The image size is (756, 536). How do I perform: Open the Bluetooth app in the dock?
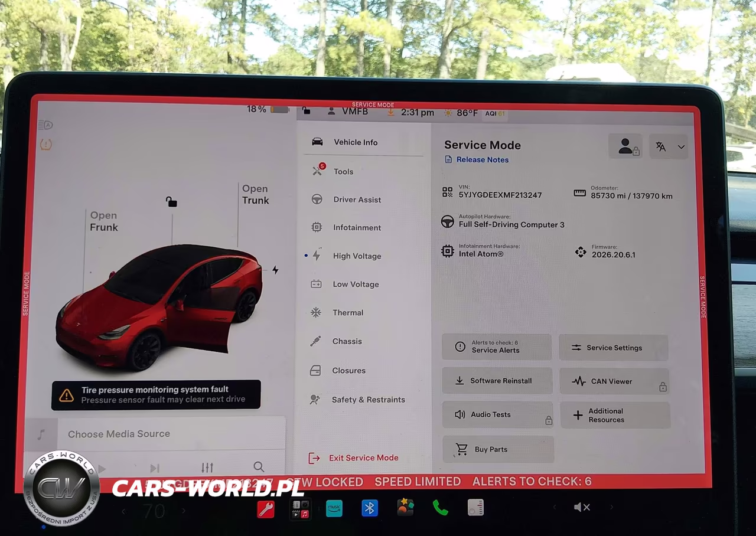tap(370, 508)
